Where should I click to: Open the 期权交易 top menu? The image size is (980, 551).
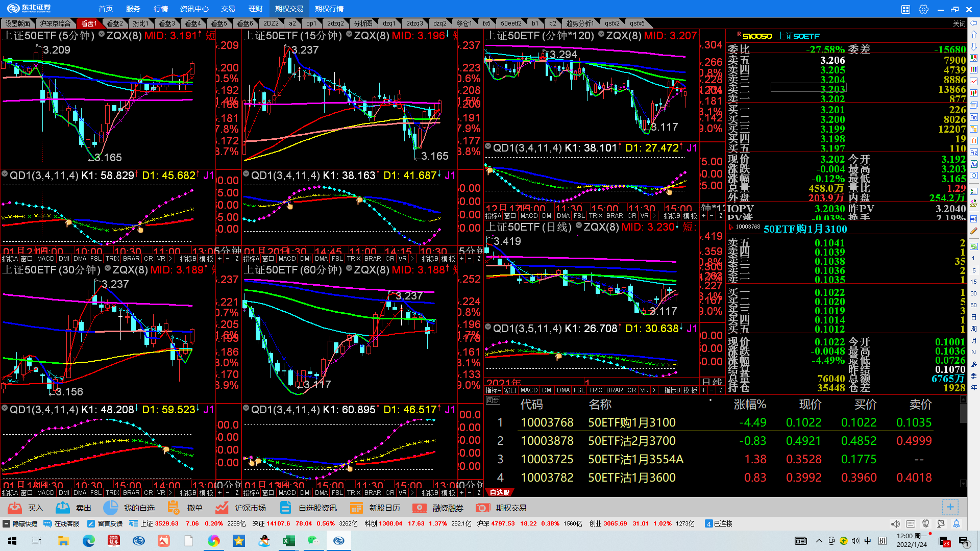[289, 9]
